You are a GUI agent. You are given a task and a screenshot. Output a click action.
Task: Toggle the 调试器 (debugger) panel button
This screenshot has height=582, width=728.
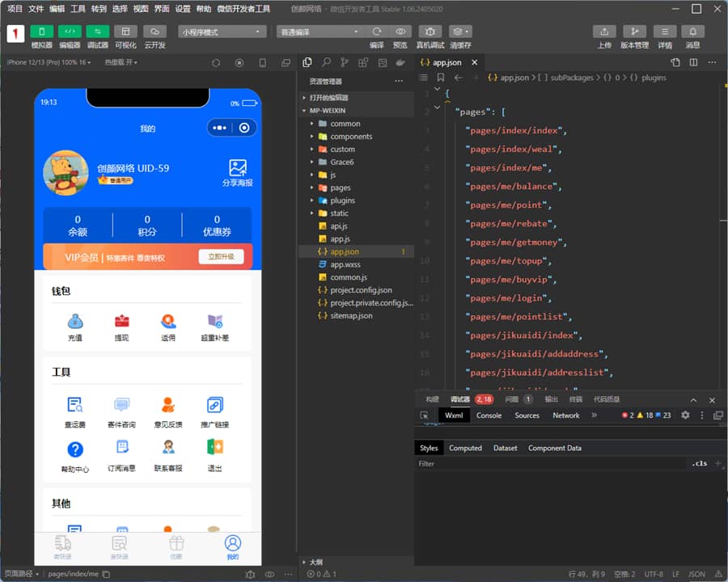click(97, 32)
